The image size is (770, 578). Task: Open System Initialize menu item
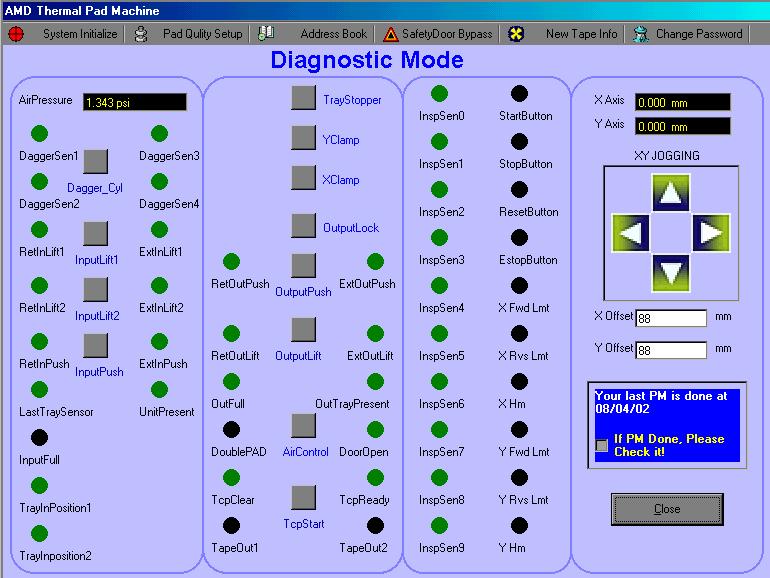[x=80, y=34]
